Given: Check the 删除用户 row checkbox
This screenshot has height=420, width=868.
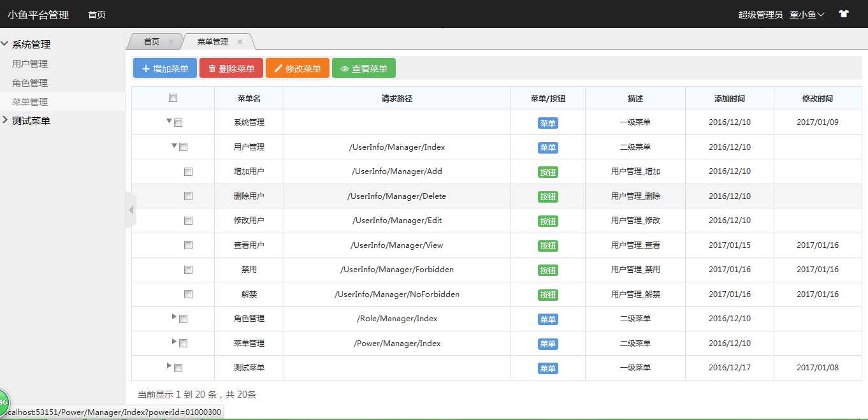Looking at the screenshot, I should 188,196.
